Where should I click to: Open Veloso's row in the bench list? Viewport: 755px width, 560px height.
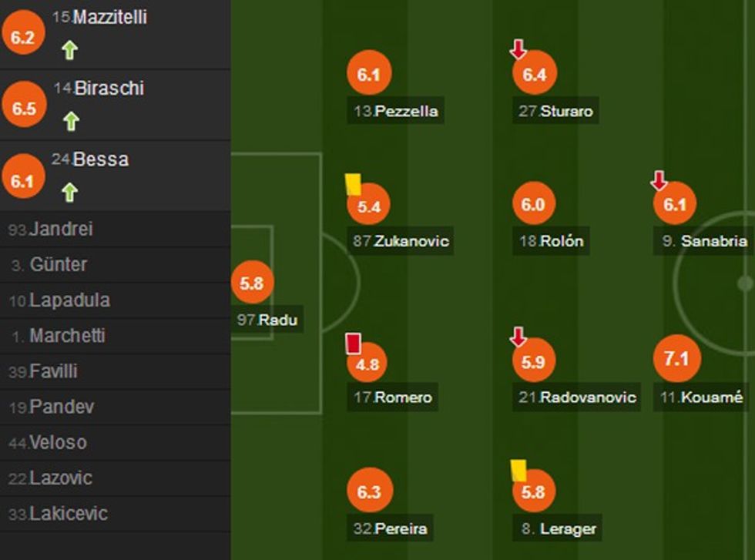58,442
